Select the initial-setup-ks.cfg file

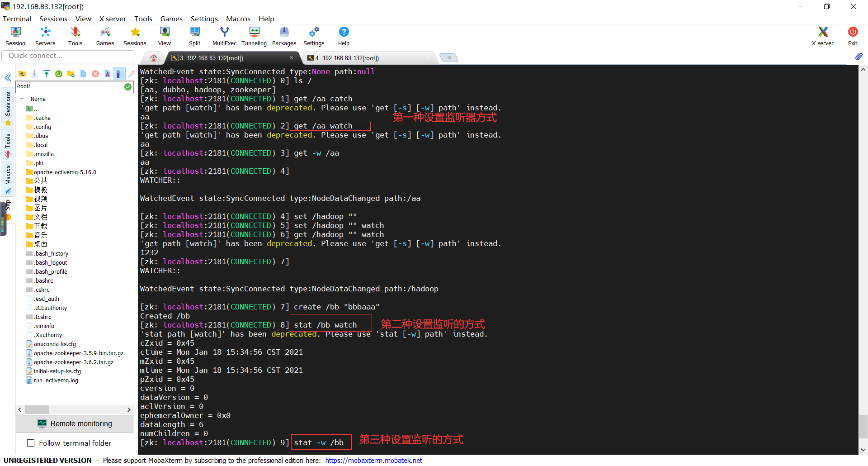[x=53, y=371]
